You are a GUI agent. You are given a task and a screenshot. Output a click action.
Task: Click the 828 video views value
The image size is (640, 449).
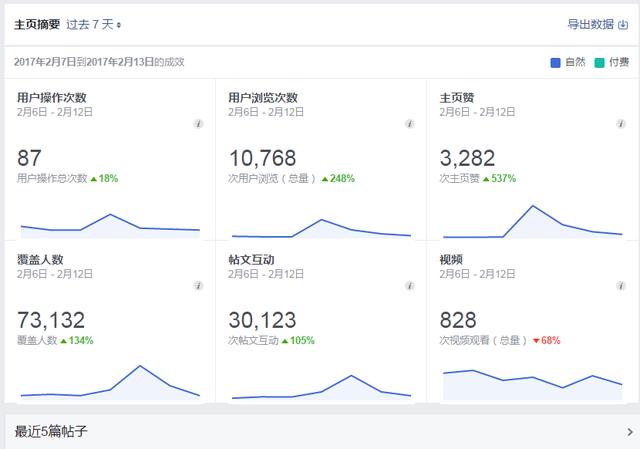pos(458,320)
